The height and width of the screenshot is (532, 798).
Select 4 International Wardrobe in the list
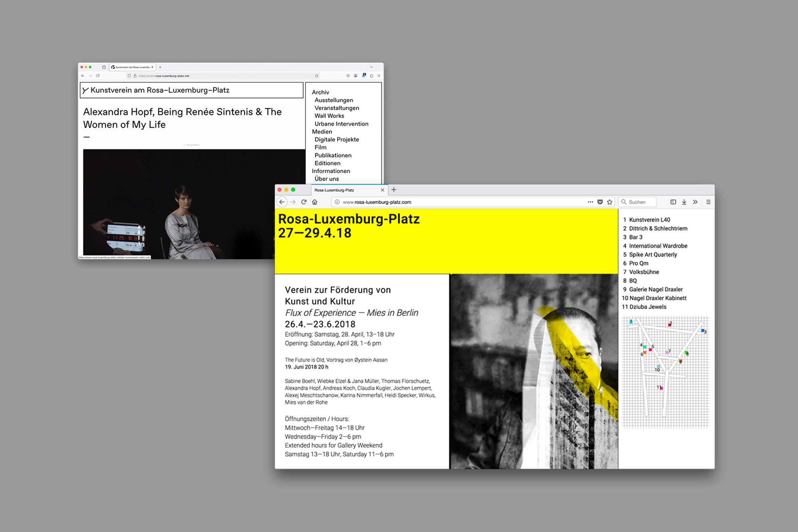pyautogui.click(x=655, y=246)
